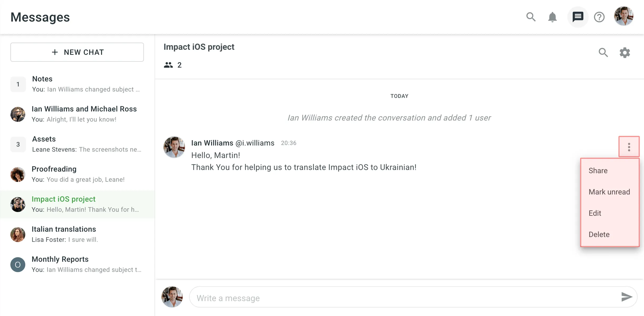Choose Mark unread in the menu
The width and height of the screenshot is (644, 316).
pos(609,192)
